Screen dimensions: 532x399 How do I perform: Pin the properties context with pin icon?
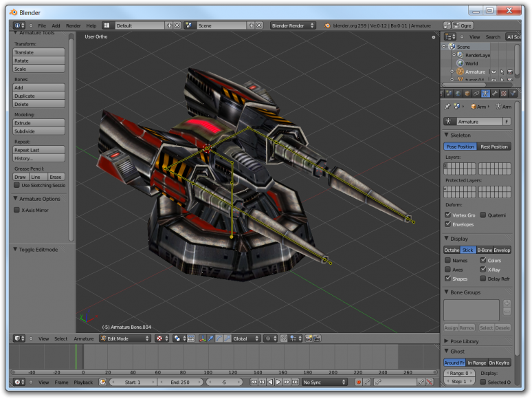coord(447,107)
